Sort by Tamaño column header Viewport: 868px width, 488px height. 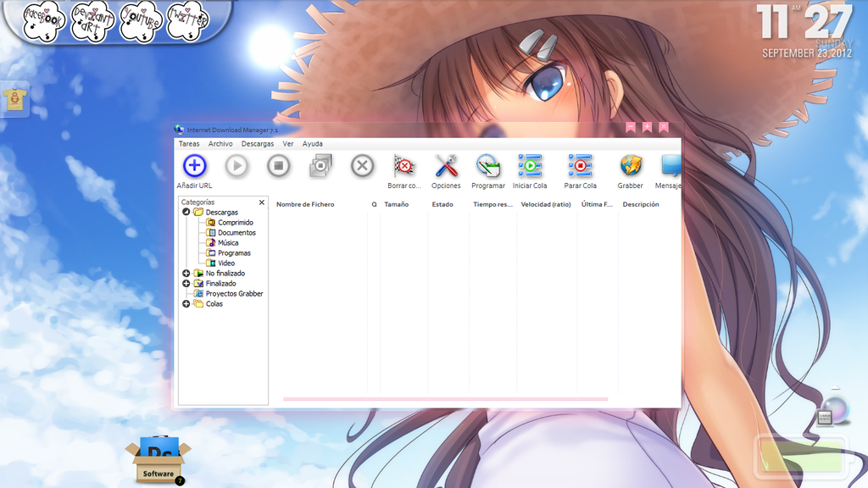(397, 204)
